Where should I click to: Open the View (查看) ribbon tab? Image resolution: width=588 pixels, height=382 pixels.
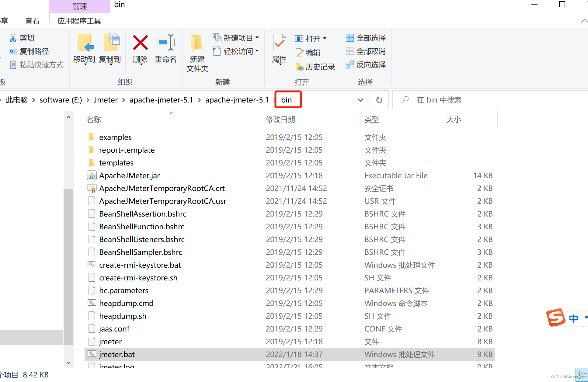point(33,21)
